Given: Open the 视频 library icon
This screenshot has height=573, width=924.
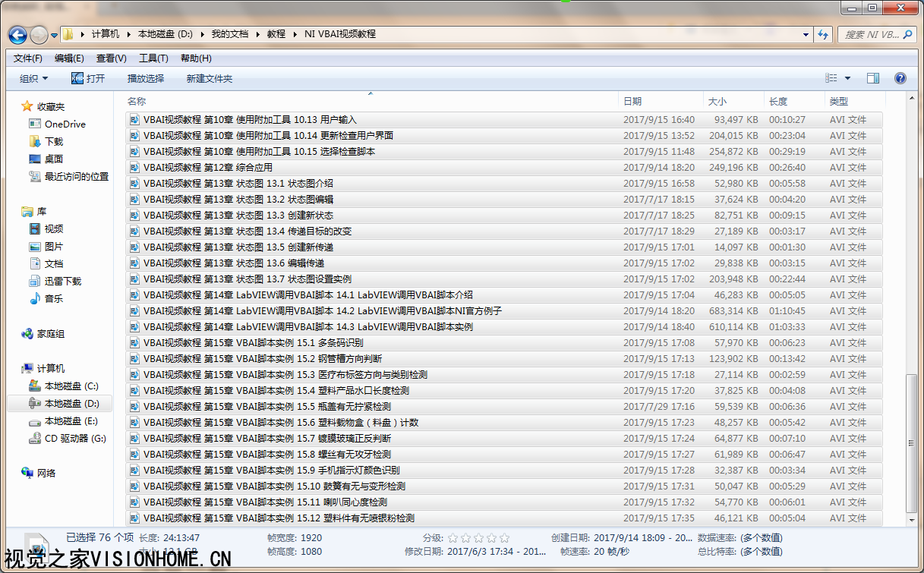Looking at the screenshot, I should [x=35, y=228].
